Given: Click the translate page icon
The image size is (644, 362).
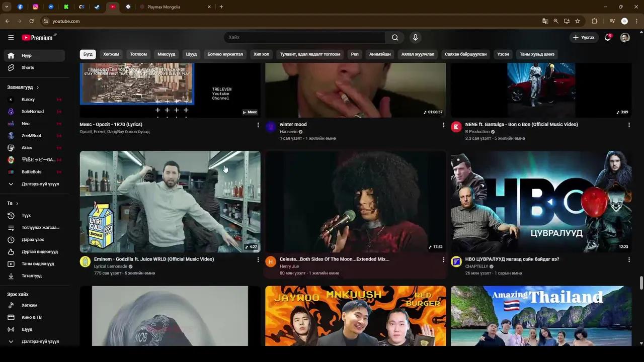Looking at the screenshot, I should point(545,21).
